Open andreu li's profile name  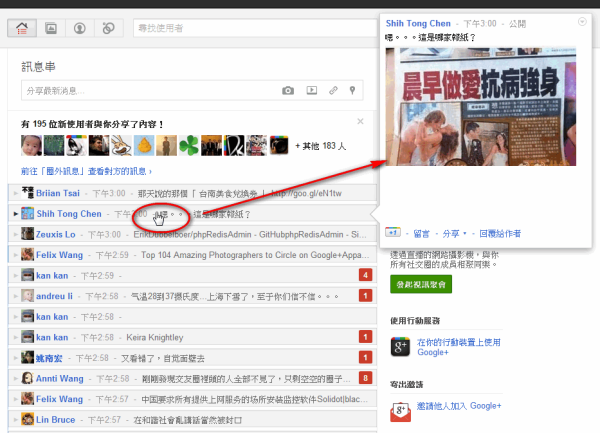pos(54,296)
